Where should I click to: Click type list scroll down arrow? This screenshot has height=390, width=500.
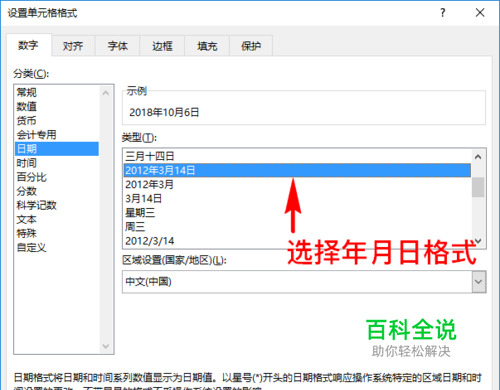coord(478,241)
